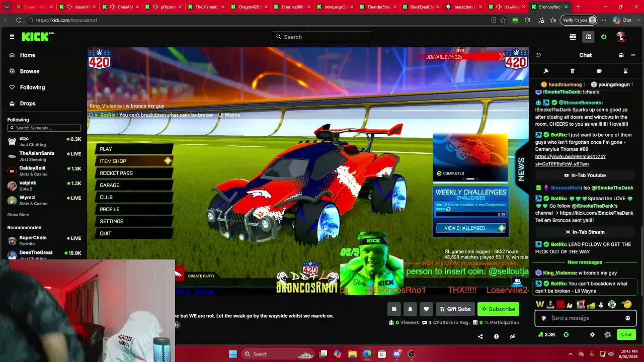Screen dimensions: 644x362
Task: Bookmark this page with the star icon
Action: (503, 20)
